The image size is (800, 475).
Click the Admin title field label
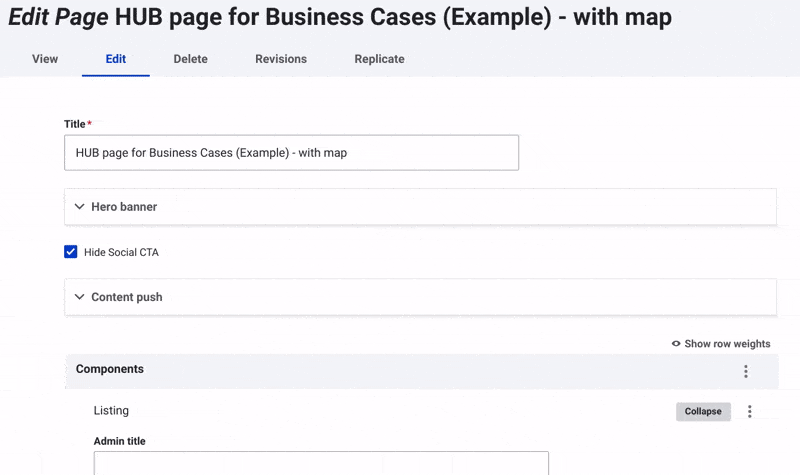(119, 441)
